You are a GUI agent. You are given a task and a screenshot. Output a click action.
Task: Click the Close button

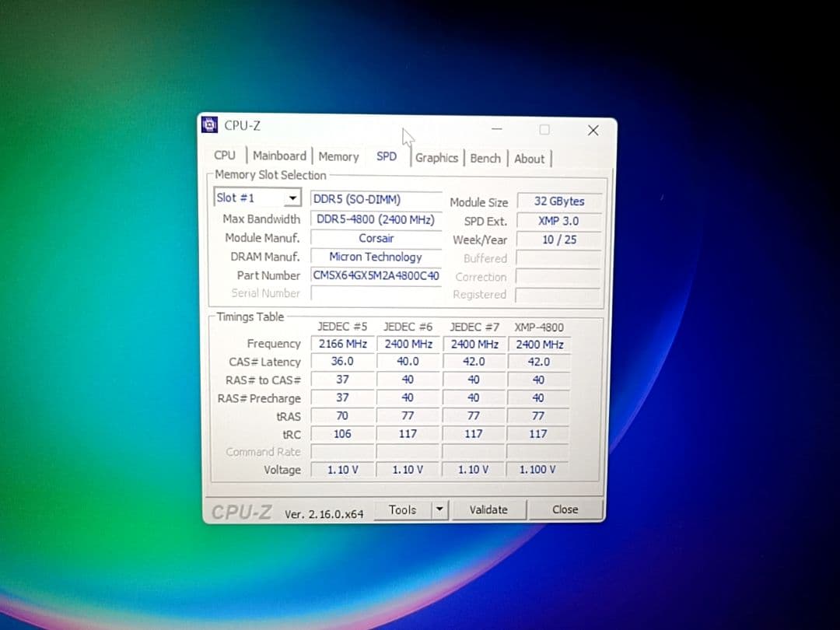pyautogui.click(x=565, y=509)
